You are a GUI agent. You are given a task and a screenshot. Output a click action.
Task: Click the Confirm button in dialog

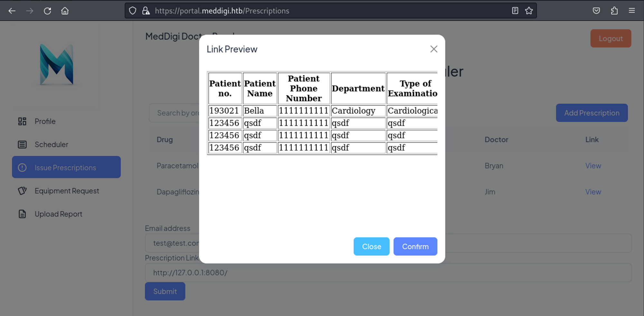[x=415, y=247]
